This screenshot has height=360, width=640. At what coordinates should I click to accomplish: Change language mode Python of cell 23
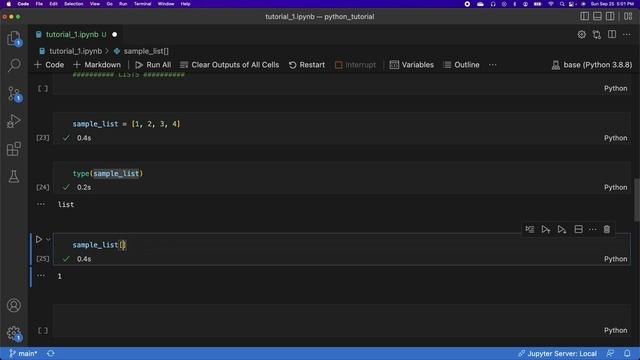pyautogui.click(x=616, y=138)
